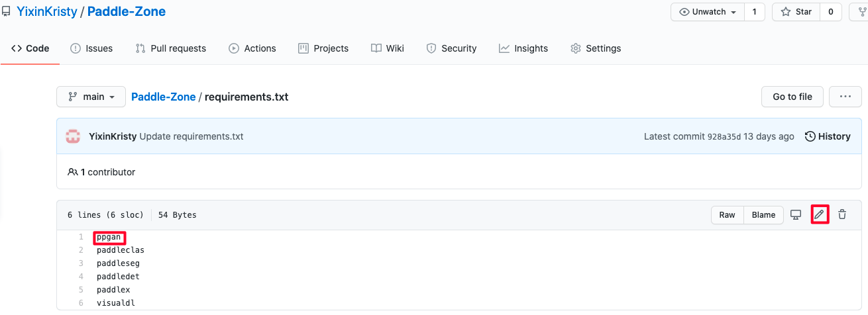
Task: Open file in desktop monitor icon
Action: 796,214
